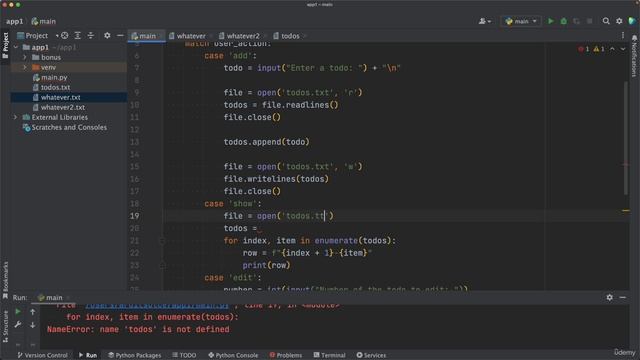This screenshot has height=360, width=640.
Task: Click the main breadcrumb in navigation bar
Action: (44, 21)
